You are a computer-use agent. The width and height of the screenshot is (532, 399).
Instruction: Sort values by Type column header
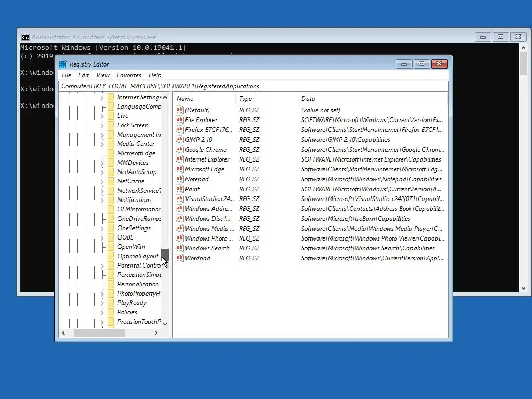[267, 99]
